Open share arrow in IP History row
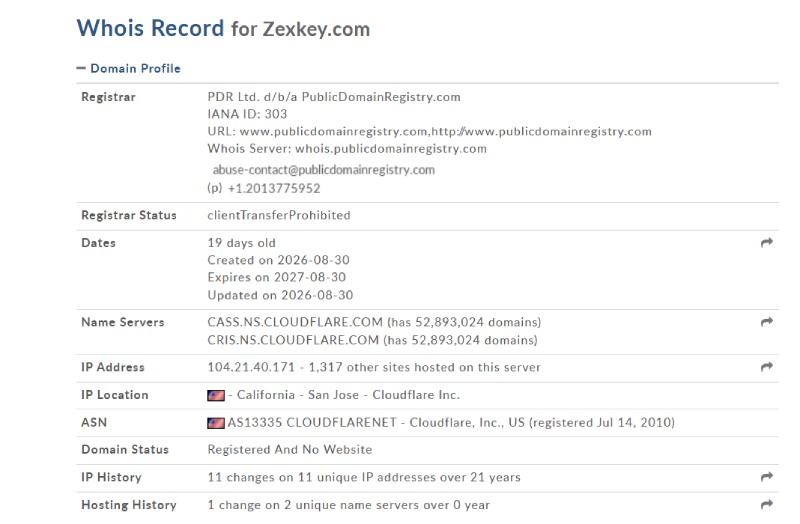Image resolution: width=800 pixels, height=524 pixels. [x=766, y=477]
